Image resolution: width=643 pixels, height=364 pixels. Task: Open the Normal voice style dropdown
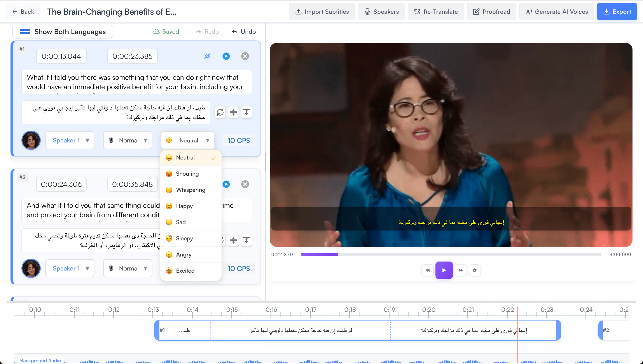128,140
